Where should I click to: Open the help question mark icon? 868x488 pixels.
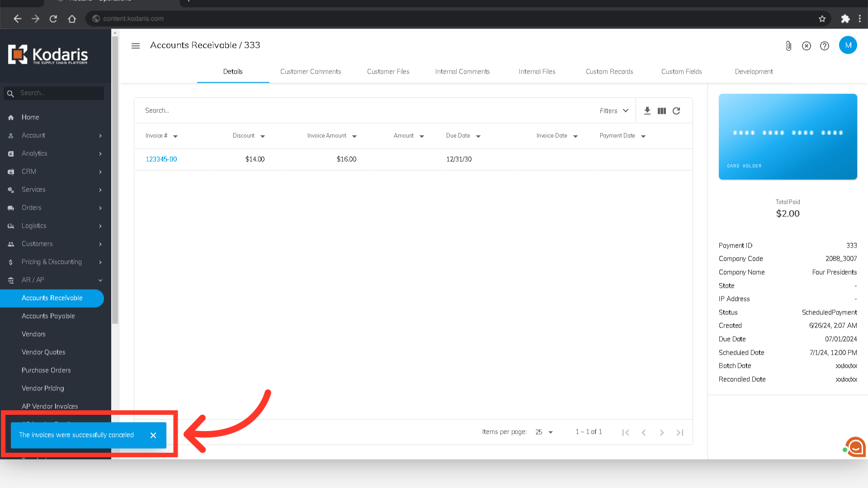coord(825,46)
